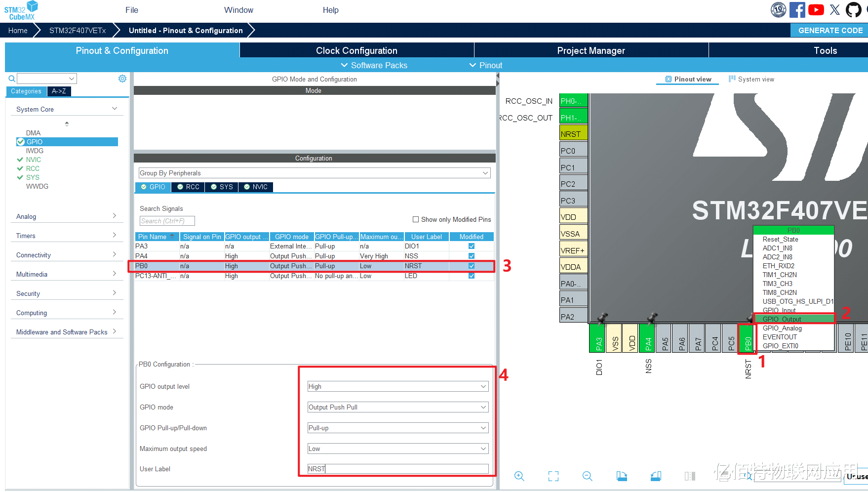This screenshot has width=868, height=492.
Task: Zoom in on the chip pinout view
Action: (x=519, y=476)
